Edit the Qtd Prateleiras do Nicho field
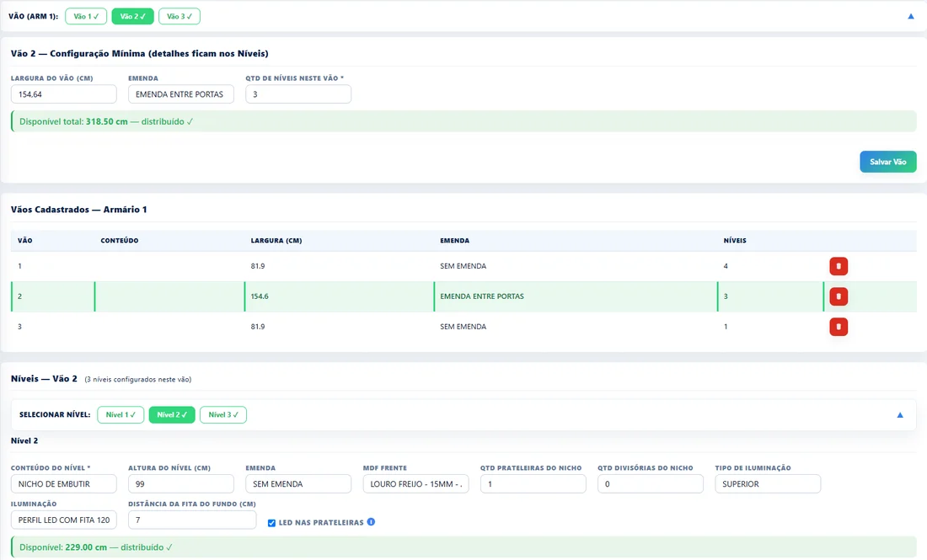Screen dimensions: 927x560 point(533,484)
